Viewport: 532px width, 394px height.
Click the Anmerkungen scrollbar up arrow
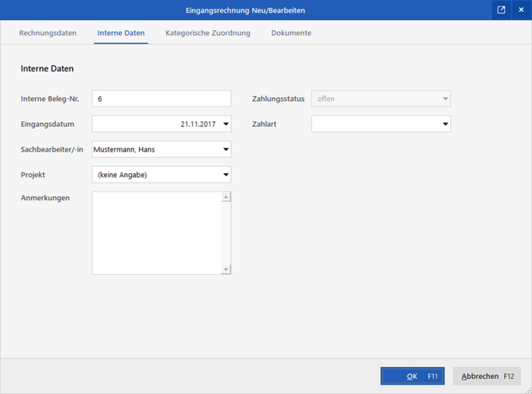coord(226,197)
